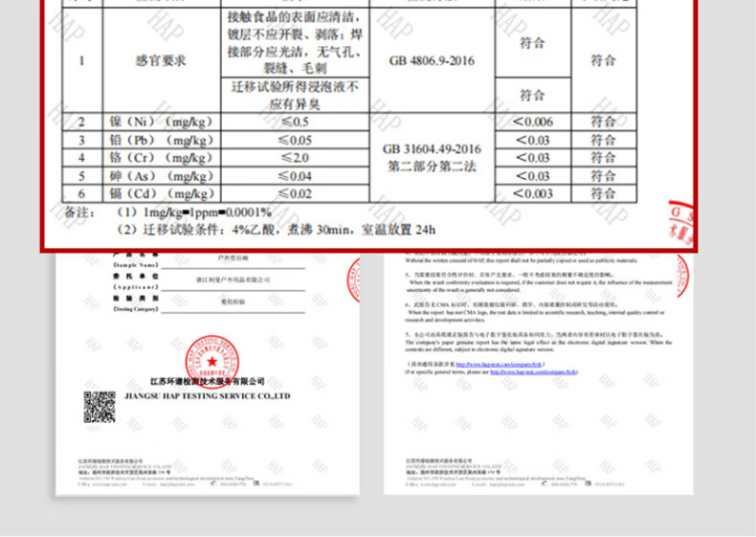Click the '镉（Cd）（mg/kg）' row label
This screenshot has width=756, height=537.
161,193
